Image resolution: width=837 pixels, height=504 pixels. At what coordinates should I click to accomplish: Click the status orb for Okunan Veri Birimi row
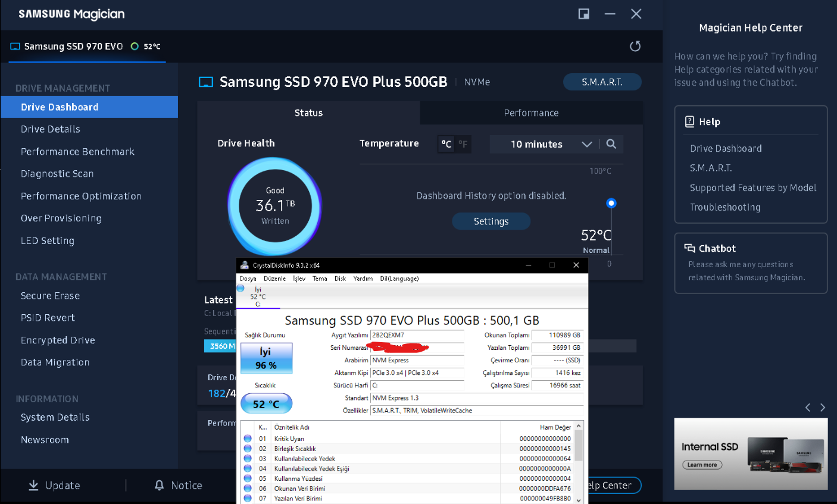[248, 489]
